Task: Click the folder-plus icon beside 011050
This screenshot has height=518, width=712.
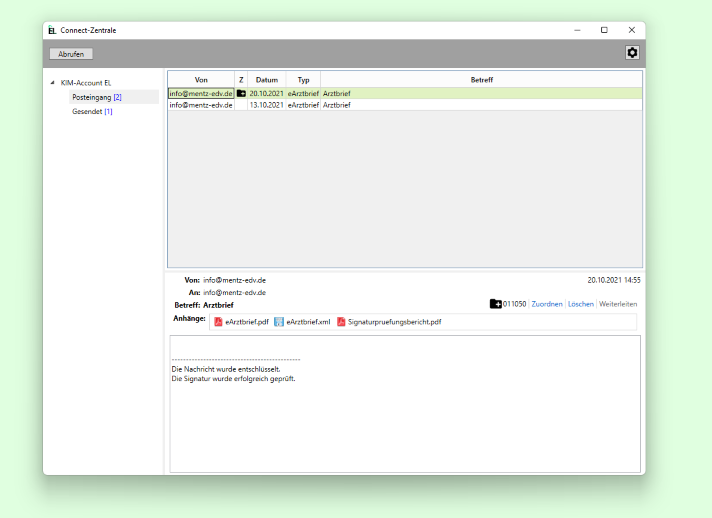Action: coord(496,304)
